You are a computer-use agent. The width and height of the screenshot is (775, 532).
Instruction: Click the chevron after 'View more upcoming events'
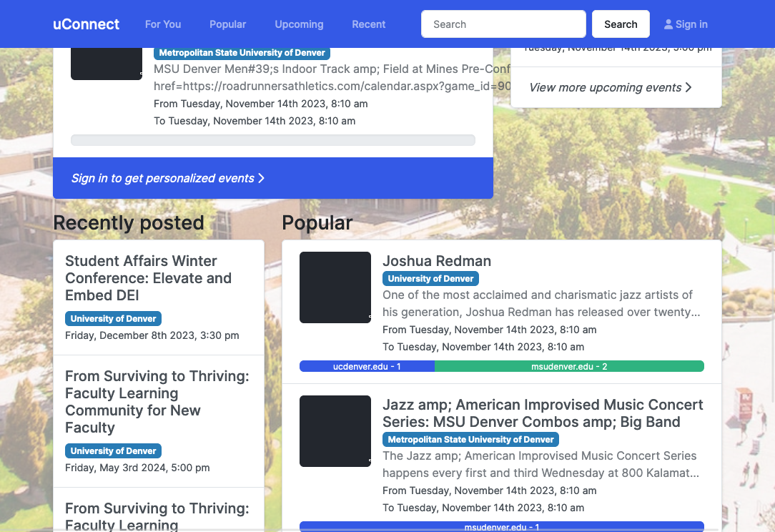687,87
